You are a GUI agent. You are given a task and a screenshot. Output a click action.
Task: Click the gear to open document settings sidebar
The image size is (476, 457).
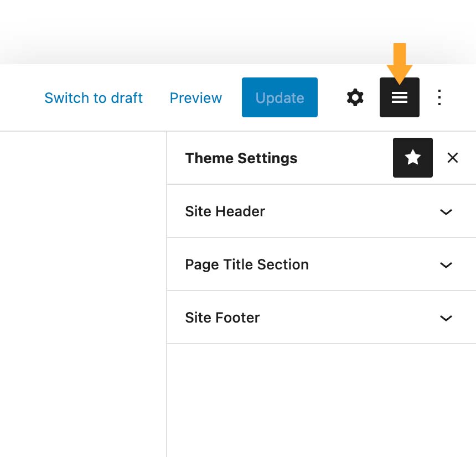(x=355, y=97)
